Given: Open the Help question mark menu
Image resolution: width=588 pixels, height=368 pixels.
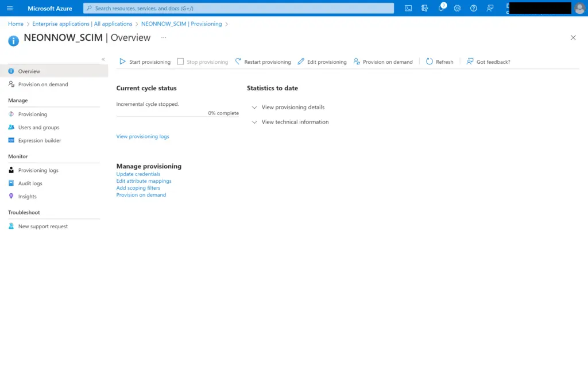Looking at the screenshot, I should coord(473,8).
